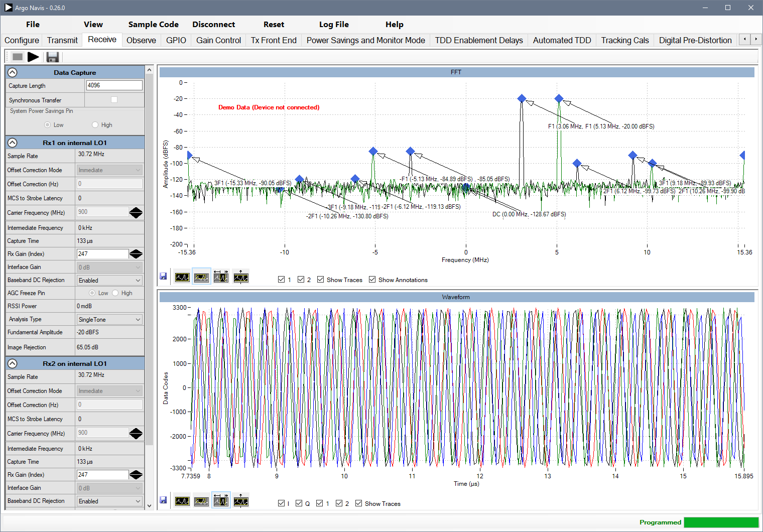This screenshot has height=532, width=763.
Task: Click the Disconnect menu item
Action: pyautogui.click(x=214, y=25)
